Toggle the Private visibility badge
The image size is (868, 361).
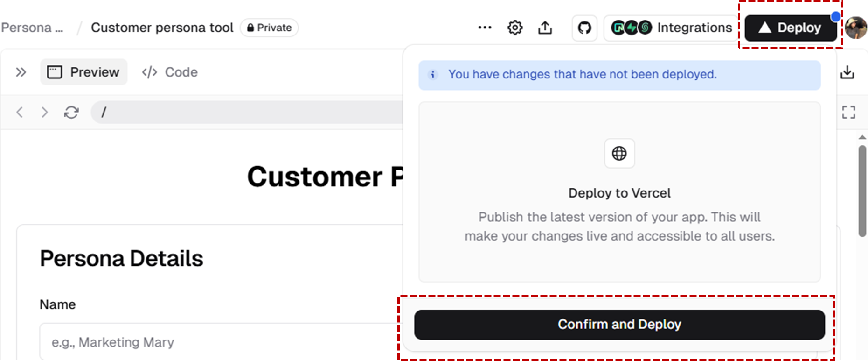pyautogui.click(x=269, y=28)
